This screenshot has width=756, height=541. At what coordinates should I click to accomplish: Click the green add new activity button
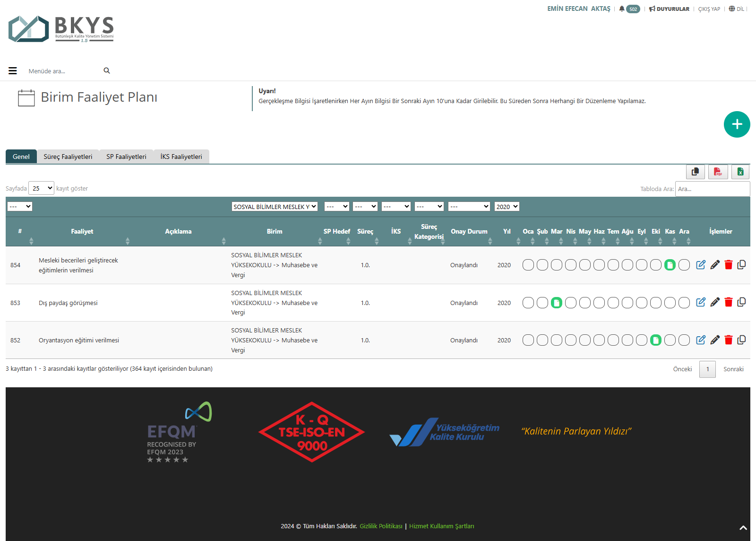[737, 124]
